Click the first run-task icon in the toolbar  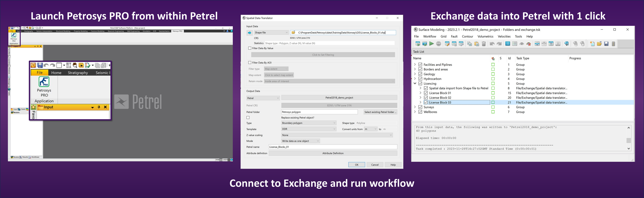point(418,44)
